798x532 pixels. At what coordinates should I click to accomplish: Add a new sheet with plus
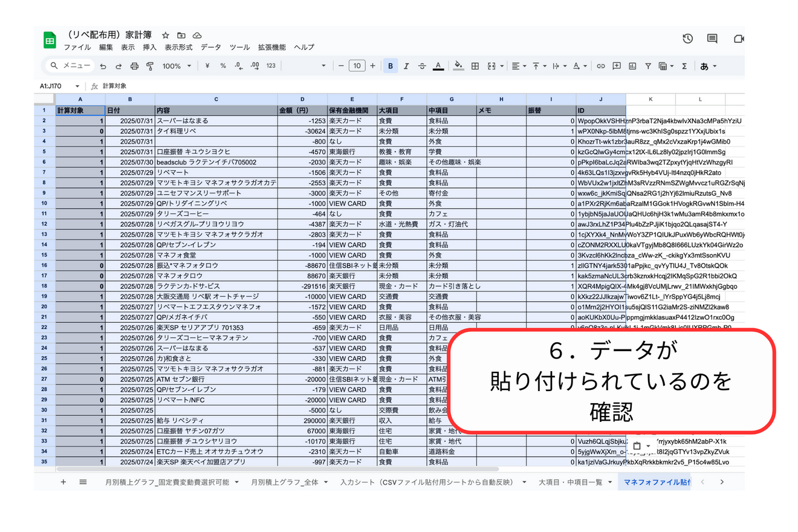(x=63, y=482)
